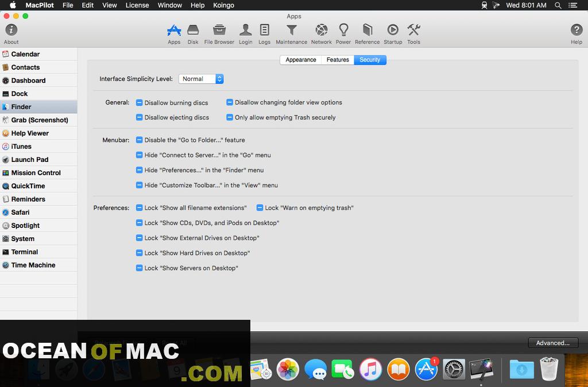Open the Disk section
588x387 pixels.
coord(193,34)
